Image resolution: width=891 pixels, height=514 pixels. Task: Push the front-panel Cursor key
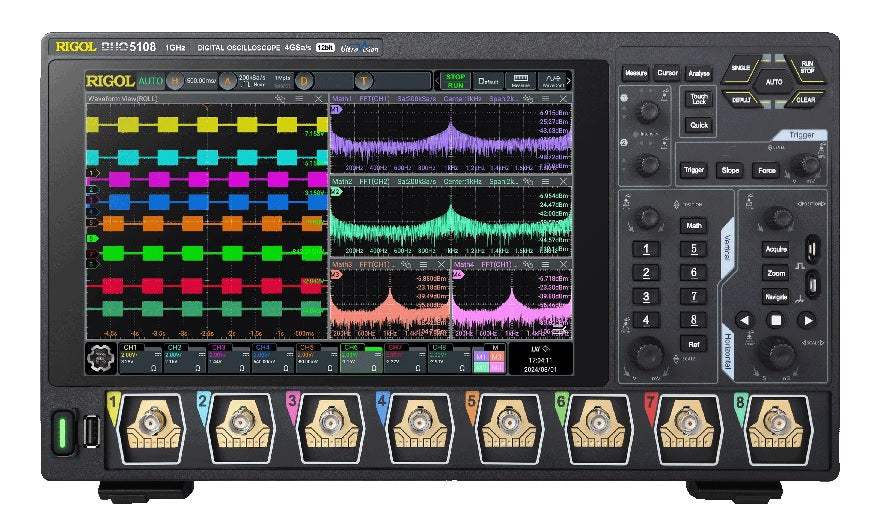point(668,73)
